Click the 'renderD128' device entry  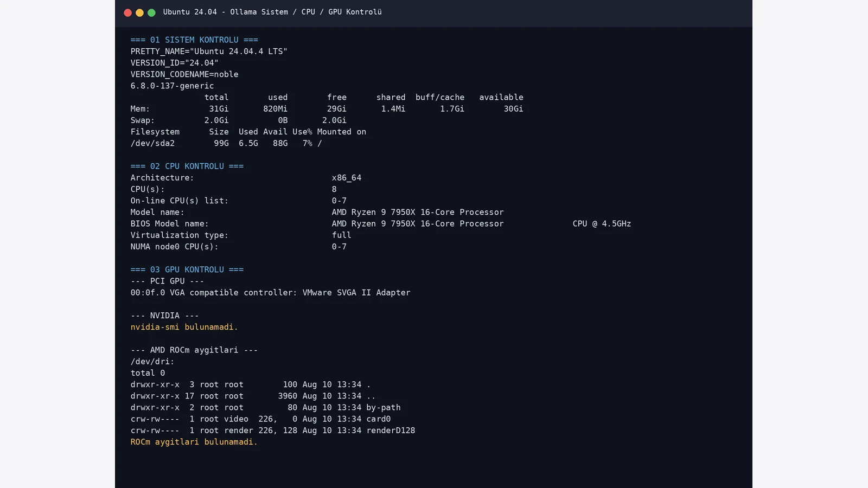click(x=391, y=431)
